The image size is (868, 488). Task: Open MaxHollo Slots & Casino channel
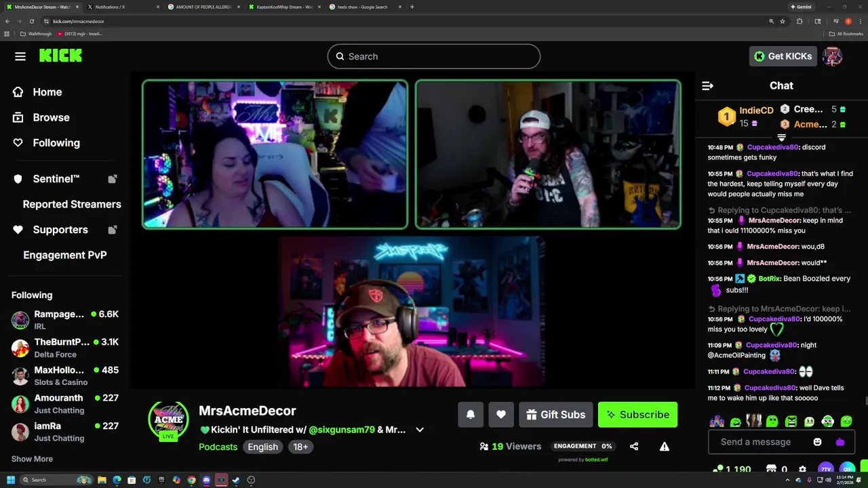tap(65, 375)
